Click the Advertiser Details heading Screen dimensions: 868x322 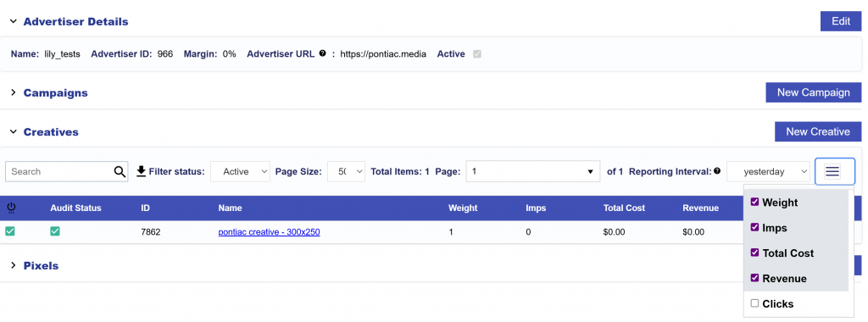pos(75,21)
